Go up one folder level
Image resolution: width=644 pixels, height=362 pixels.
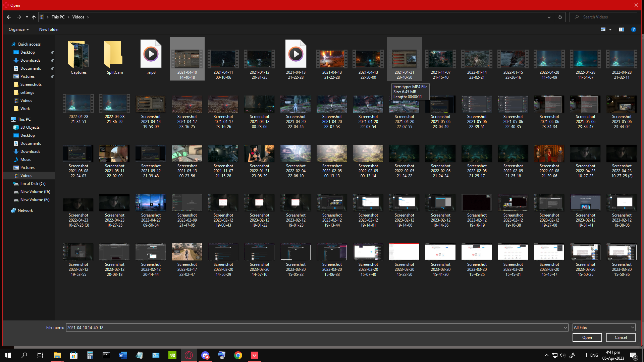coord(34,17)
